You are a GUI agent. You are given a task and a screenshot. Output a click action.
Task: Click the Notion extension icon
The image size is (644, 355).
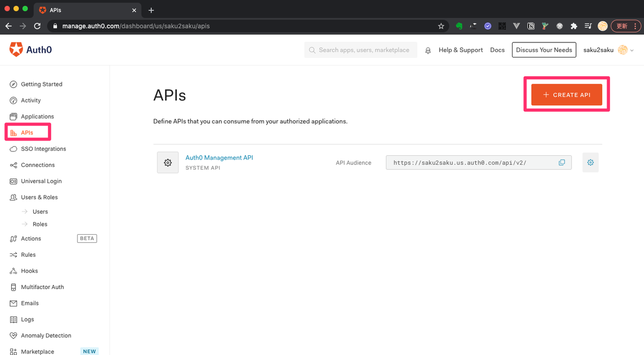[531, 26]
